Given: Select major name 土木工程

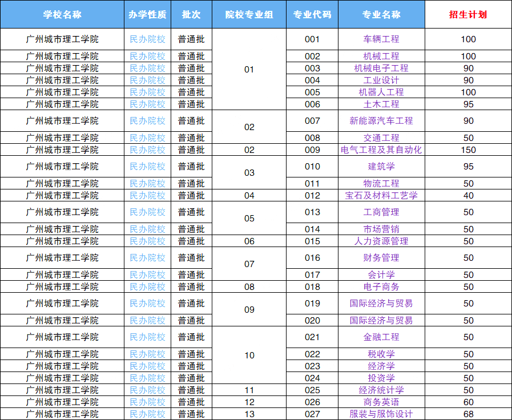Looking at the screenshot, I should [x=381, y=104].
